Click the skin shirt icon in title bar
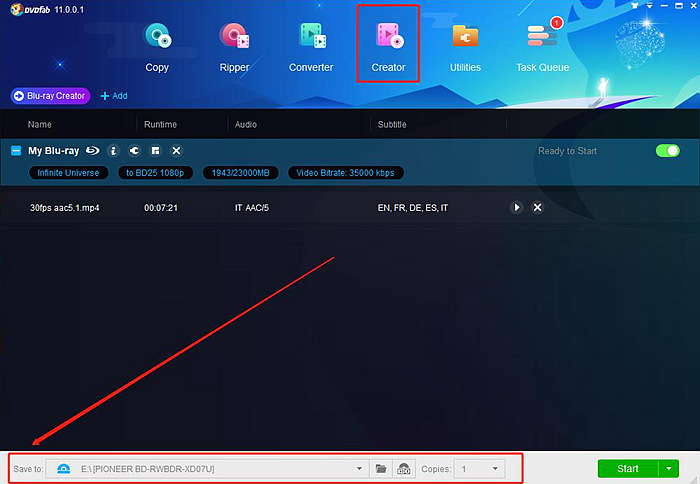Image resolution: width=700 pixels, height=484 pixels. [635, 6]
